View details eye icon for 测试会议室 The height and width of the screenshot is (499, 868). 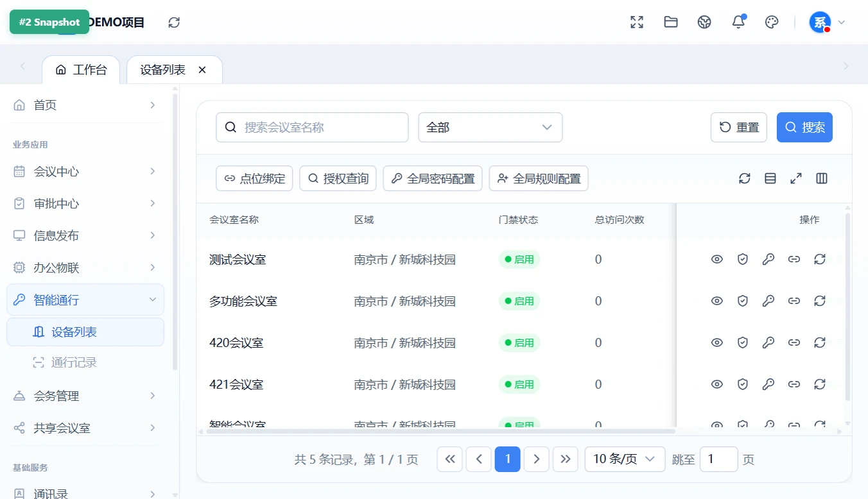tap(717, 259)
